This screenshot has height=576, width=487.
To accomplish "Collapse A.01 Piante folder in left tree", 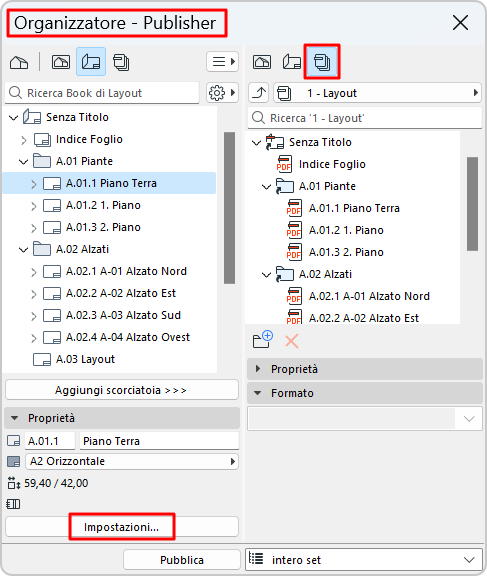I will coord(24,162).
